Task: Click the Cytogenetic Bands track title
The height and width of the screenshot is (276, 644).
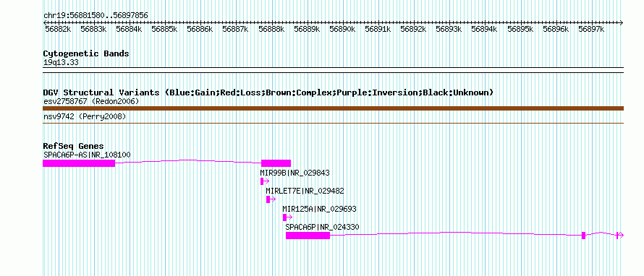Action: tap(86, 53)
